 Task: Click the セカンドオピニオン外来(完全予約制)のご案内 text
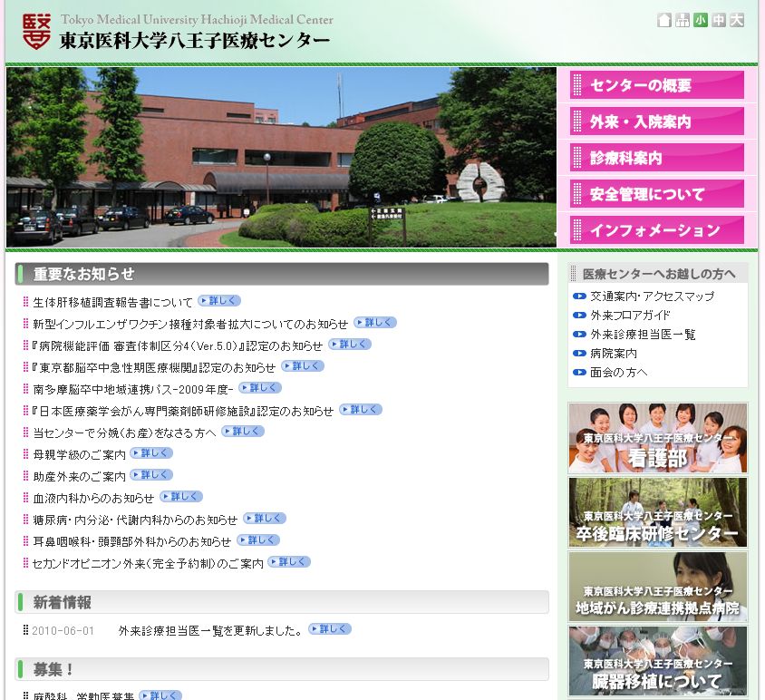coord(148,564)
